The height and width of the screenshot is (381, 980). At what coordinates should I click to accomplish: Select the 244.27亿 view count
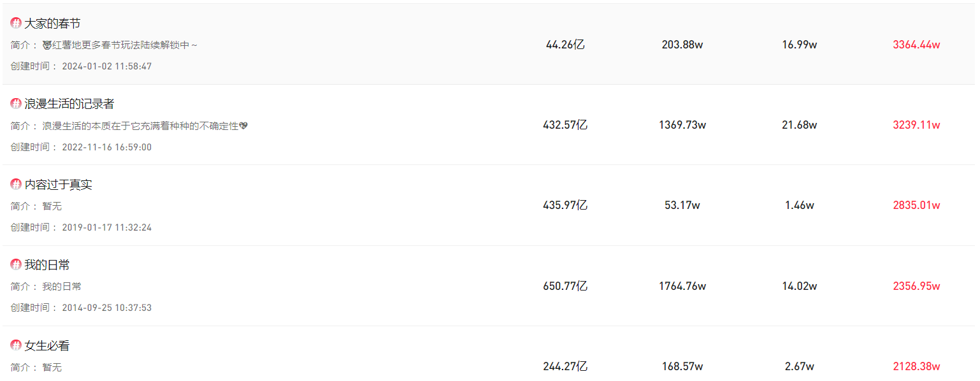565,366
